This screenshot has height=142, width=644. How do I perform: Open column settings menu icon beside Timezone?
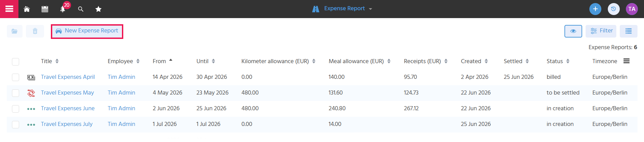[x=626, y=61]
